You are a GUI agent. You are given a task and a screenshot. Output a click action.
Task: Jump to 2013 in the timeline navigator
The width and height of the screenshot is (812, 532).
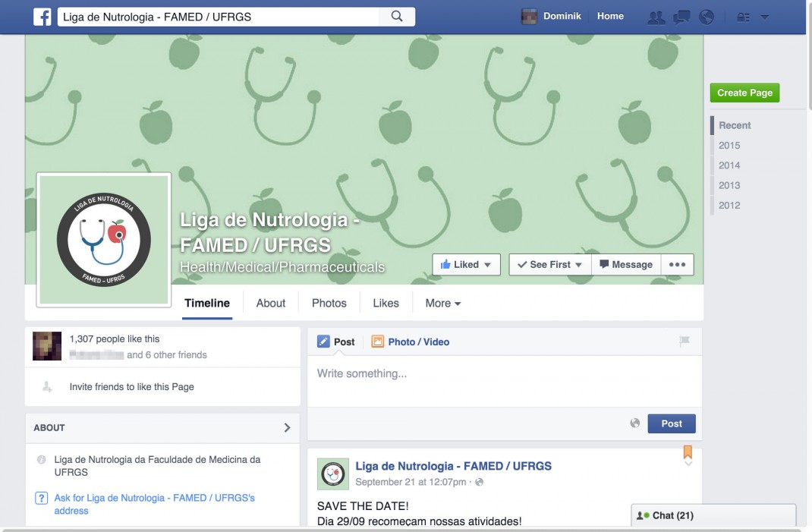[x=729, y=185]
